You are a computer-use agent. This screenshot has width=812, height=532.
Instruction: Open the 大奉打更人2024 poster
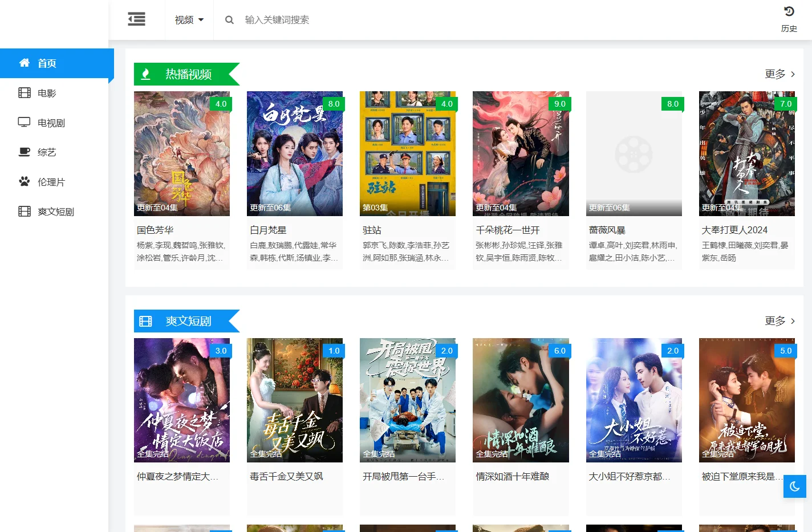747,153
